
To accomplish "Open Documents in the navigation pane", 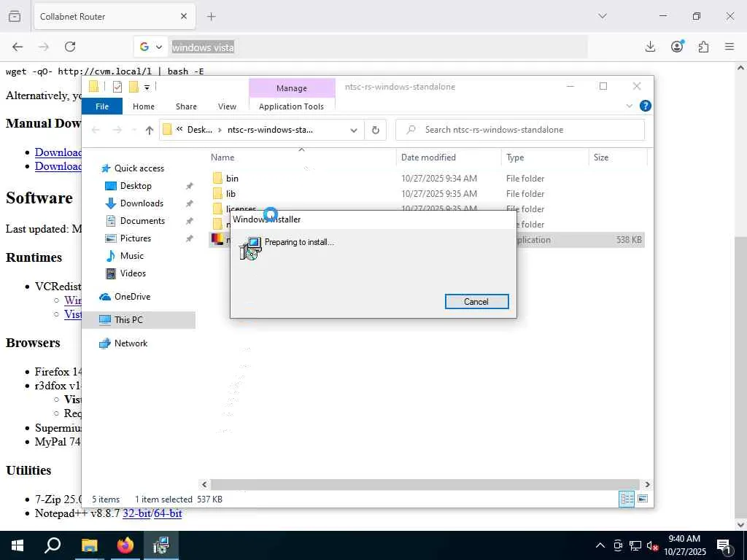I will tap(142, 220).
